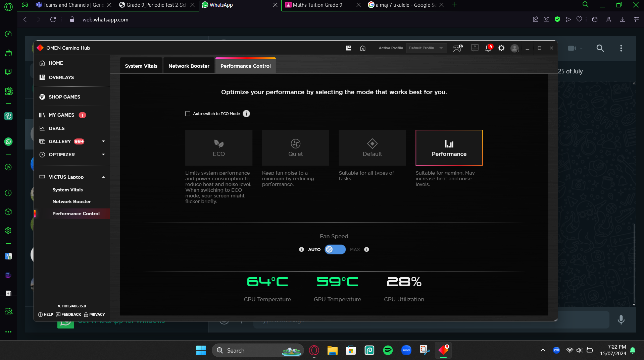Show info for MAX fan speed
644x360 pixels.
pos(366,249)
